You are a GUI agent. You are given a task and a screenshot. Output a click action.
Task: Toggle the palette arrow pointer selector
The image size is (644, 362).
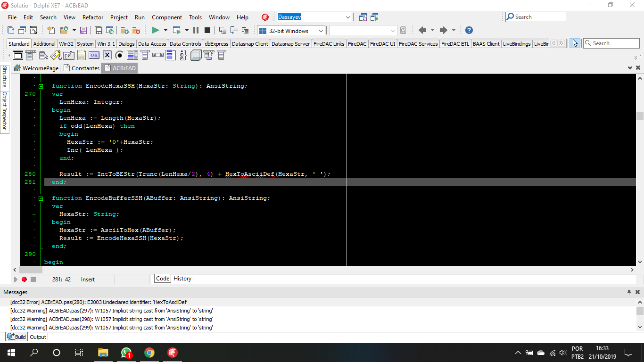tap(575, 43)
